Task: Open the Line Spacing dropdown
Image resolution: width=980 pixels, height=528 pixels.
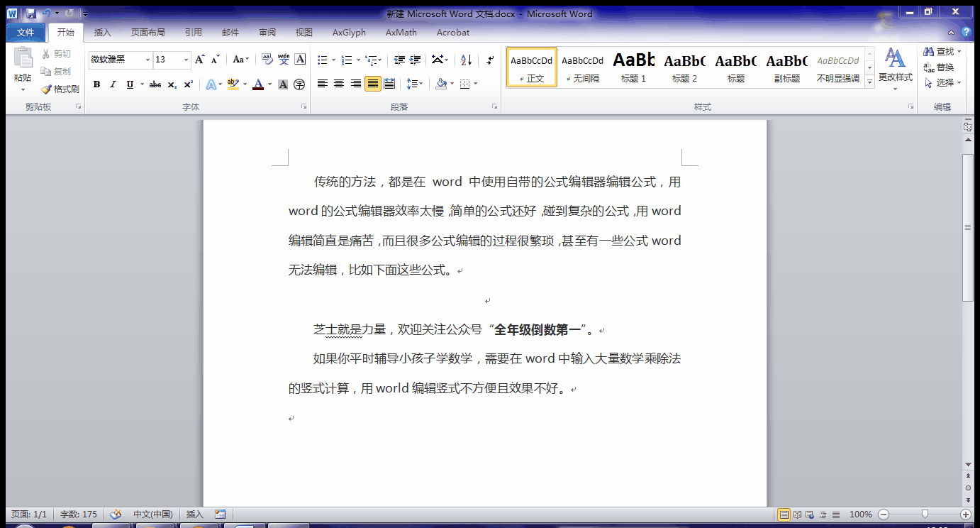Action: pyautogui.click(x=416, y=84)
